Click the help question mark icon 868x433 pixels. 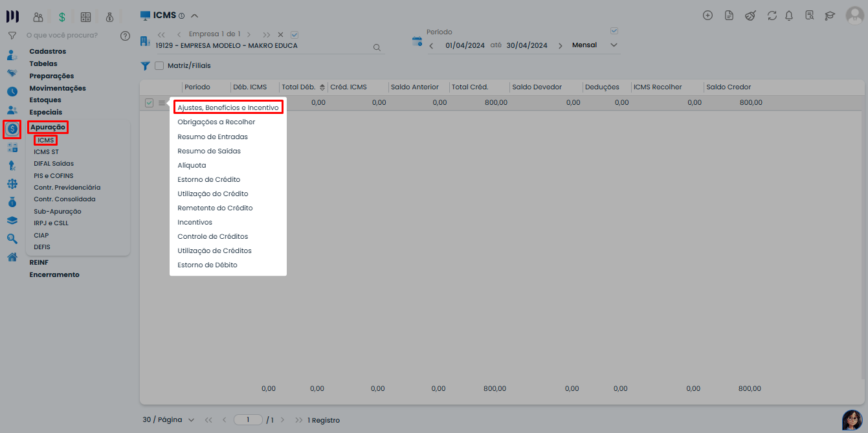point(126,36)
